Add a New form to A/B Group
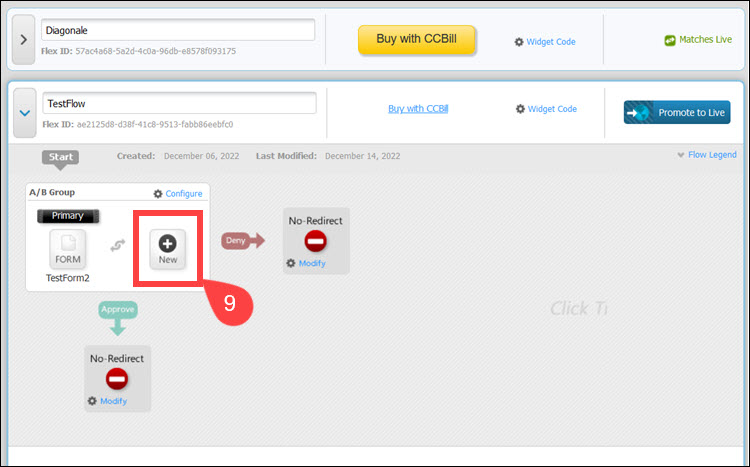The height and width of the screenshot is (467, 750). (x=168, y=249)
